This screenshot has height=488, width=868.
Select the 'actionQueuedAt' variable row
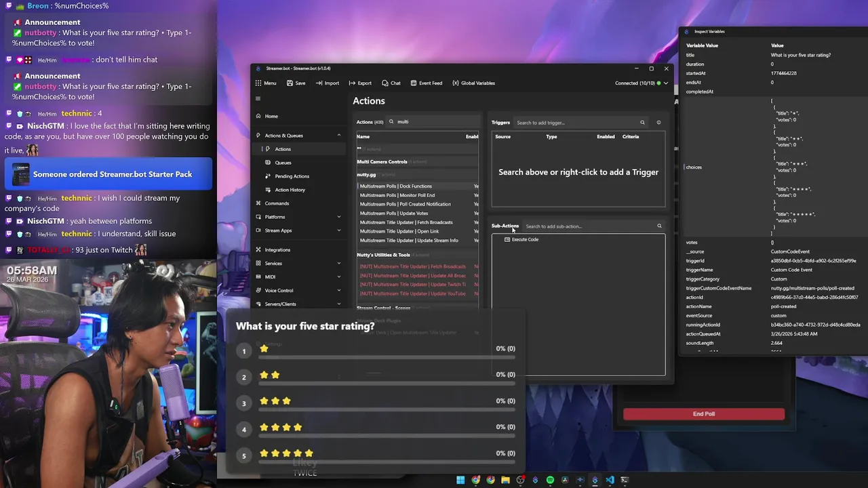click(x=773, y=334)
